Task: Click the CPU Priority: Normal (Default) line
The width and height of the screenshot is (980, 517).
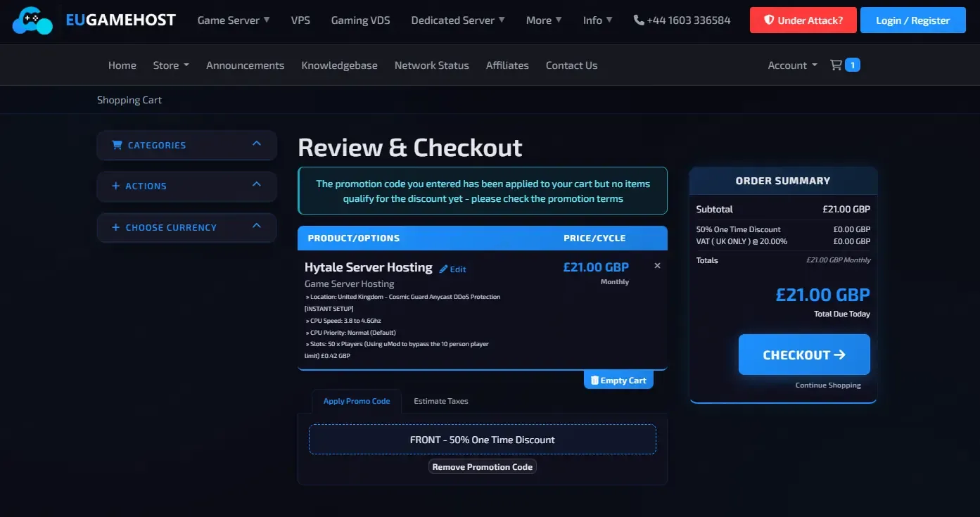Action: pyautogui.click(x=350, y=333)
